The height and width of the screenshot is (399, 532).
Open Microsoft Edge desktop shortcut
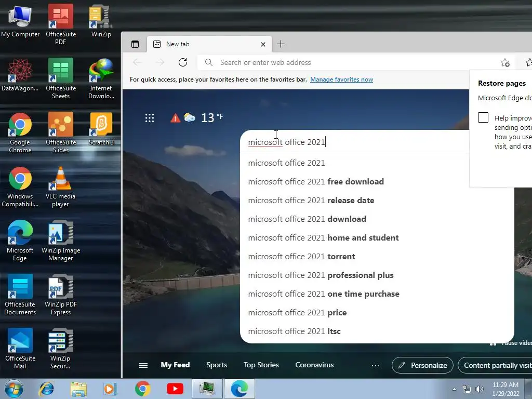20,241
